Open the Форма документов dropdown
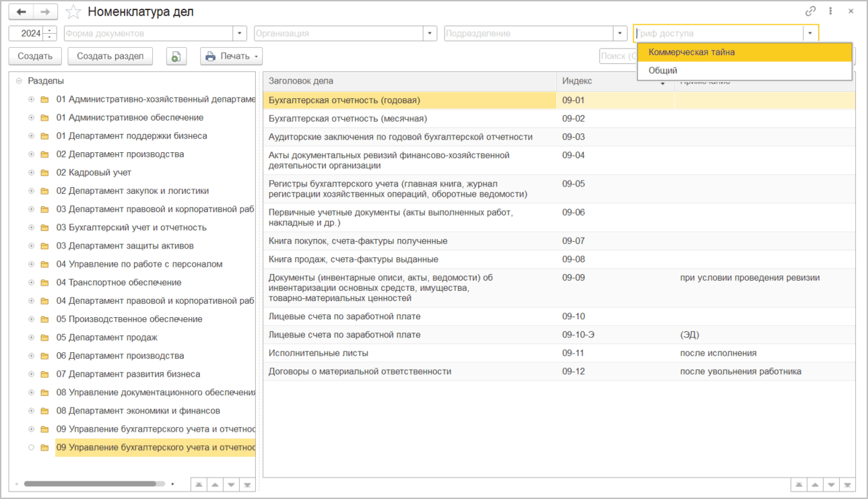This screenshot has height=499, width=868. coord(240,34)
